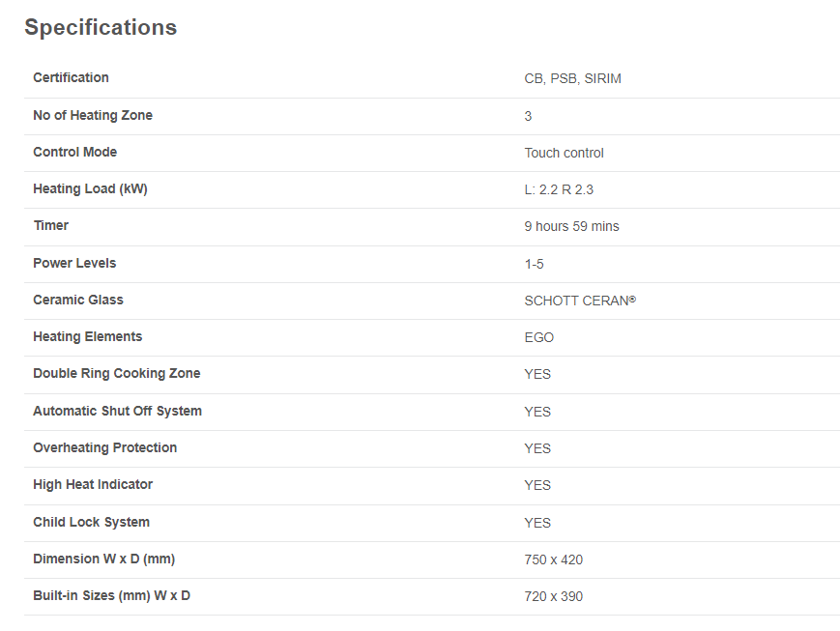Select the L: 2.2 R 2.3 value

[x=559, y=189]
